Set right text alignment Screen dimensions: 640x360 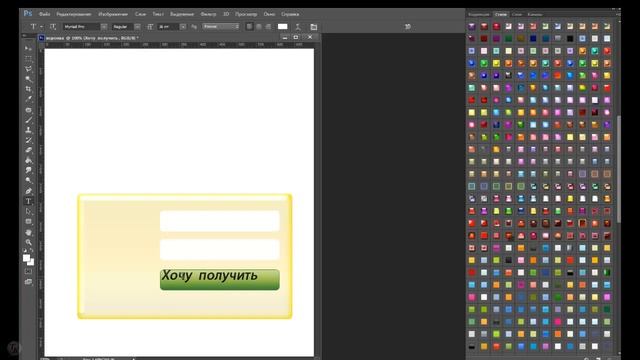(x=268, y=27)
